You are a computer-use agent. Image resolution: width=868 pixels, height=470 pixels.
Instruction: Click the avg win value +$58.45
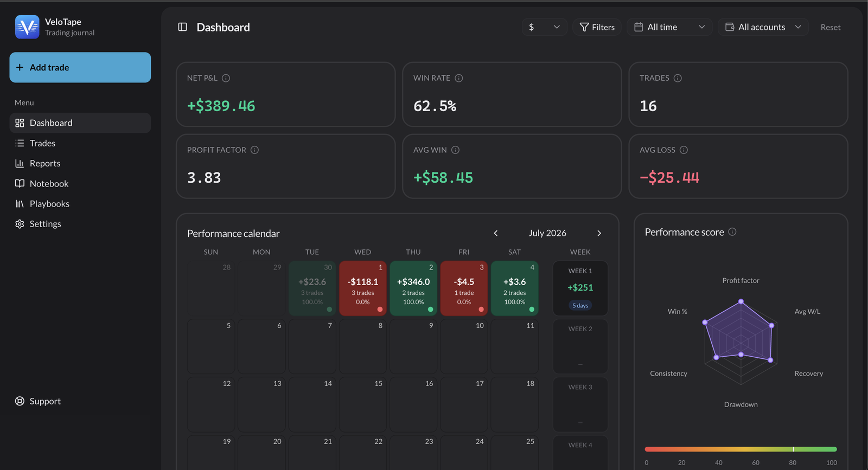443,178
